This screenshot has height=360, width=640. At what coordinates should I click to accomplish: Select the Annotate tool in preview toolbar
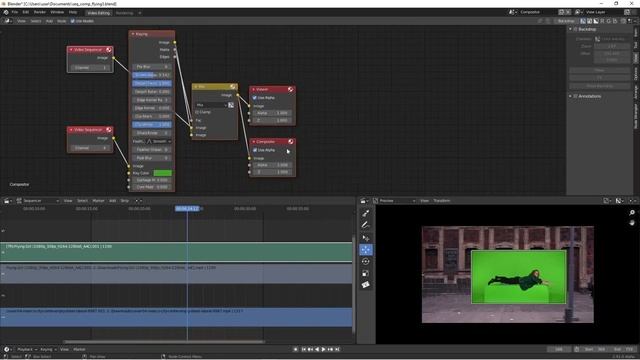[366, 225]
